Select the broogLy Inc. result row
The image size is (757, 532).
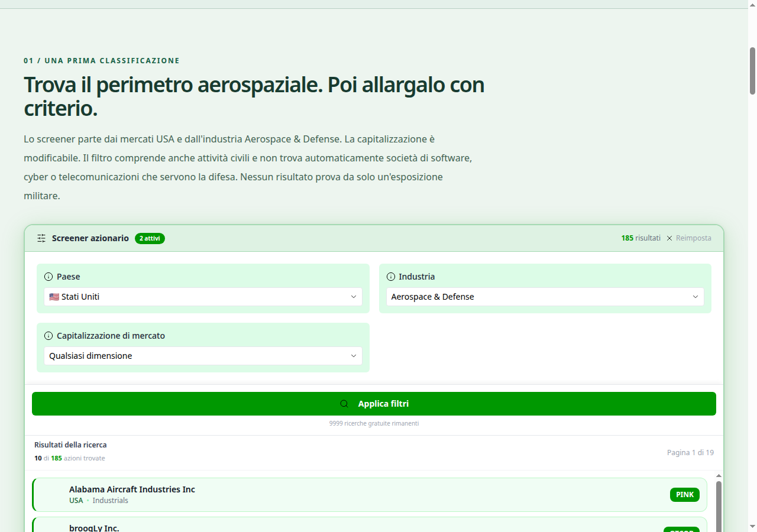coord(370,524)
